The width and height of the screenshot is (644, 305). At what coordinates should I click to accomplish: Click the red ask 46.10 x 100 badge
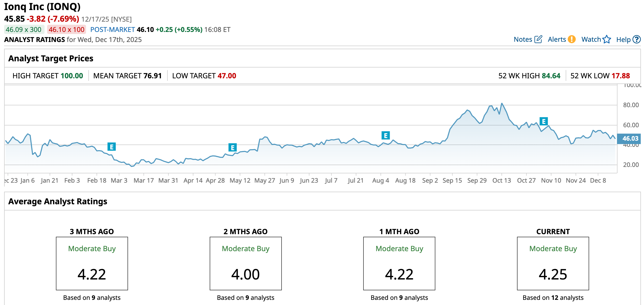66,30
